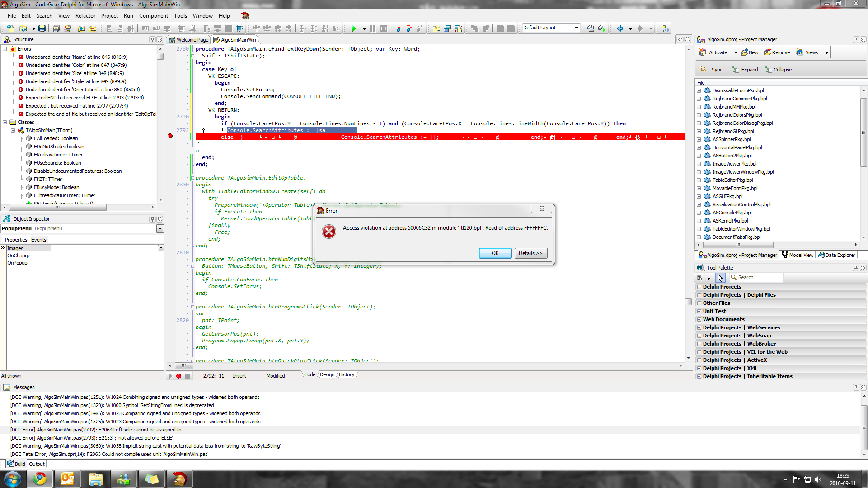Expand the Delphi Projects | WebServices category
868x488 pixels.
point(699,327)
